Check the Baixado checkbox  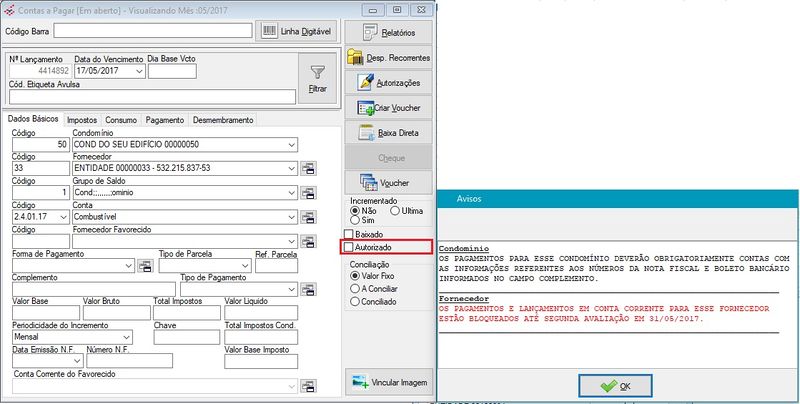(349, 233)
